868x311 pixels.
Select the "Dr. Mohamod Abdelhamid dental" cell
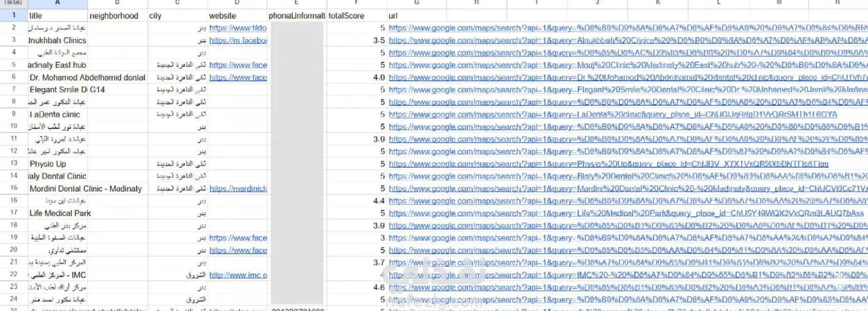(88, 77)
